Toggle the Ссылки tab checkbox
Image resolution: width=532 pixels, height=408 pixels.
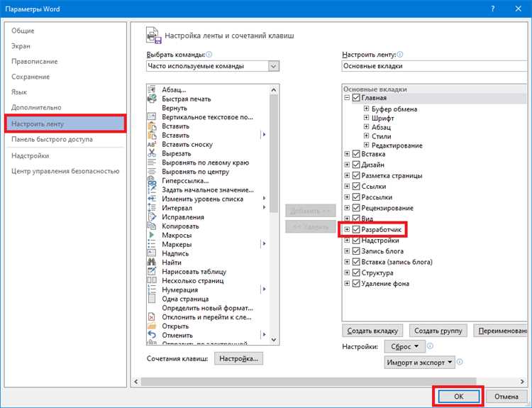[x=356, y=187]
